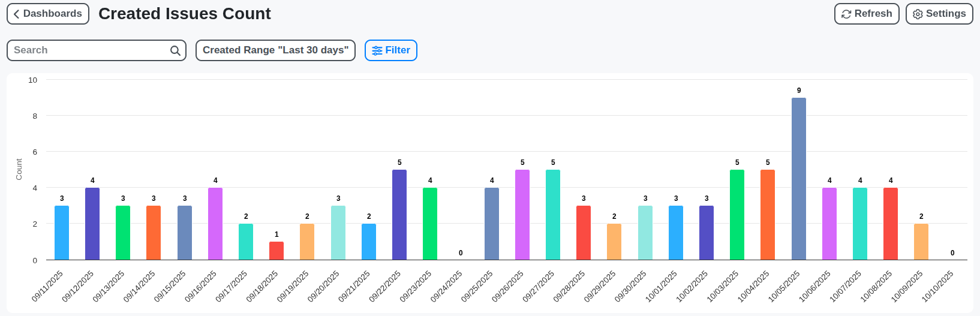Click the 10/09/2025 bar with count 2
Image resolution: width=980 pixels, height=316 pixels.
pyautogui.click(x=921, y=242)
